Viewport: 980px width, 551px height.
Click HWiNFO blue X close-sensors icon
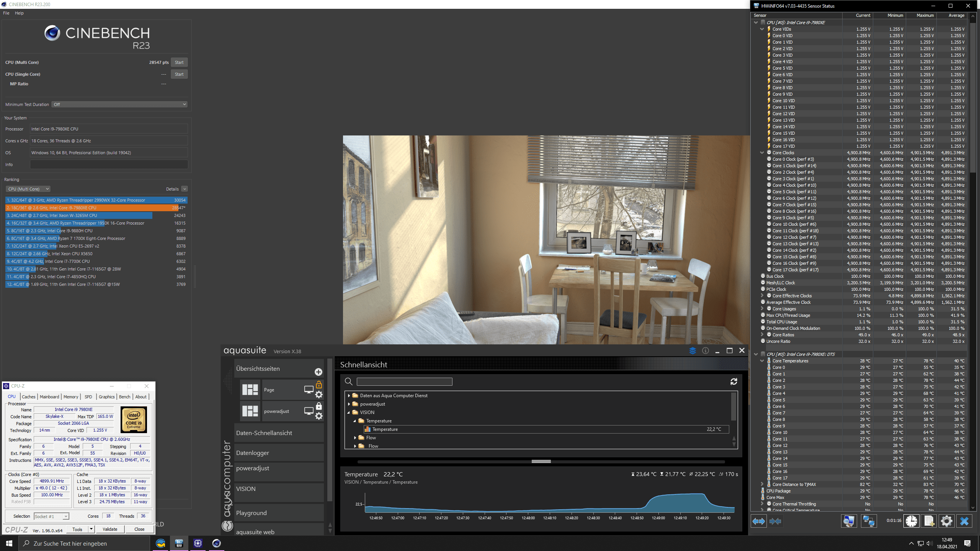pos(964,521)
